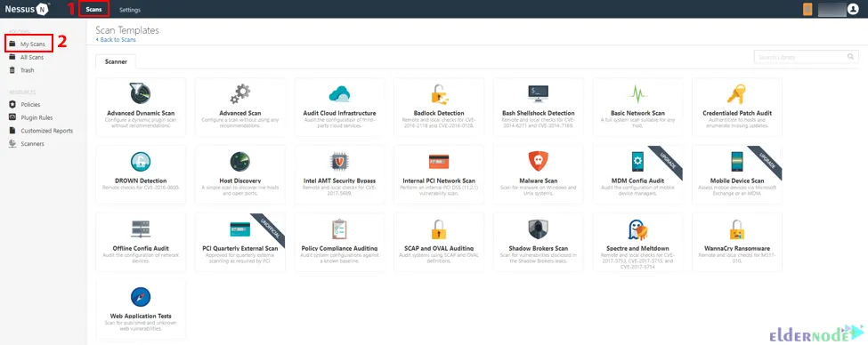Viewport: 868px width, 345px height.
Task: Open the Spectre and Meltdown ghost icon
Action: (x=637, y=229)
